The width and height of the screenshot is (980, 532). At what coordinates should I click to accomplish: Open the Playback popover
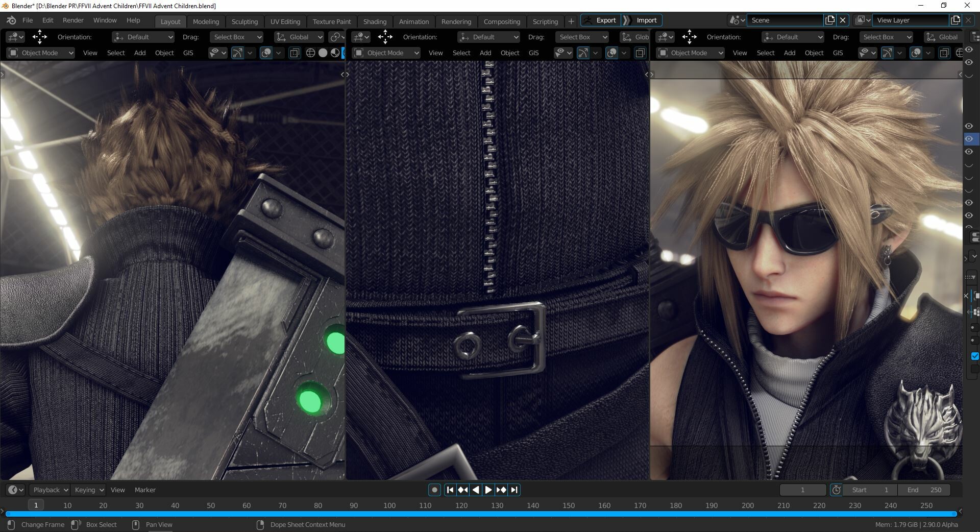pos(49,490)
